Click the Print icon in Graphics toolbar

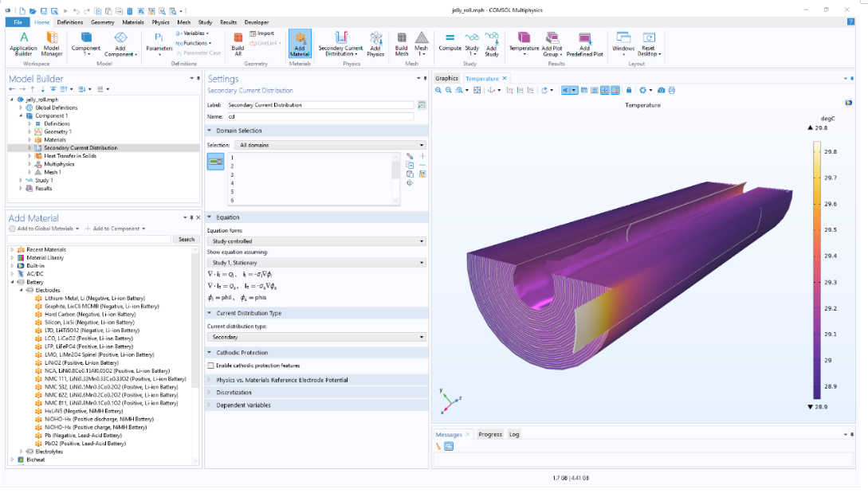[x=671, y=90]
